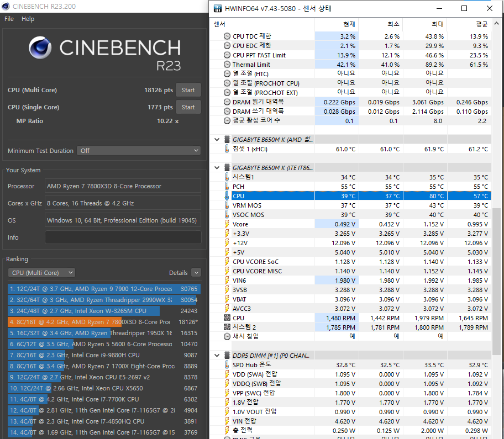Click the clock icon beside Thermal Limit
Image resolution: width=504 pixels, height=439 pixels.
click(227, 64)
